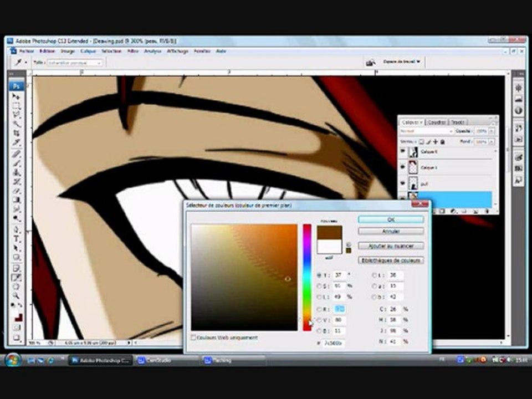Click the T hue value field
Screen dimensions: 532x399
[340, 275]
